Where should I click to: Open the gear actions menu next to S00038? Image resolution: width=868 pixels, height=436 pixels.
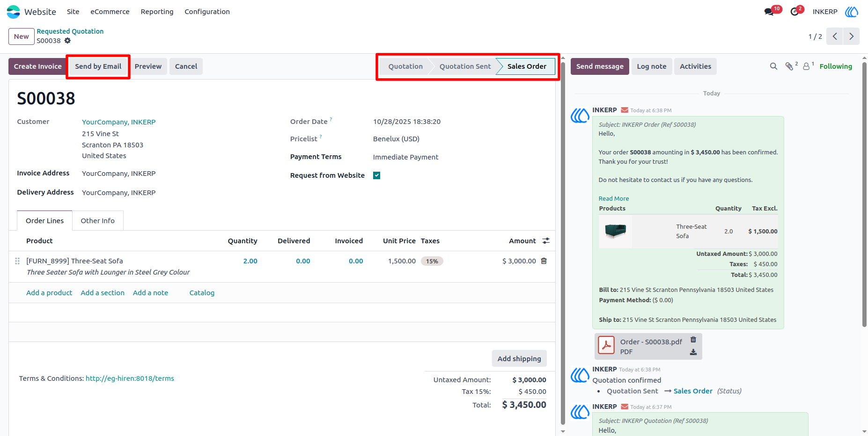(67, 41)
